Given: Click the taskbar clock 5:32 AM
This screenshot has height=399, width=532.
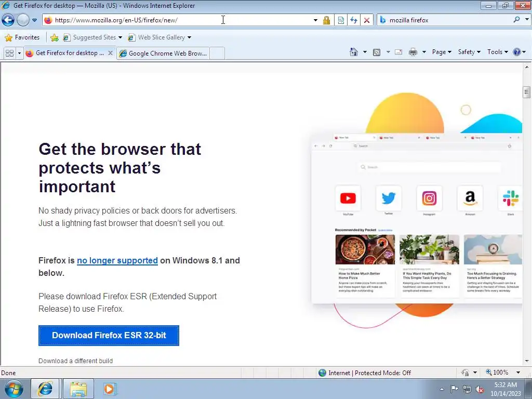Looking at the screenshot, I should [x=506, y=389].
